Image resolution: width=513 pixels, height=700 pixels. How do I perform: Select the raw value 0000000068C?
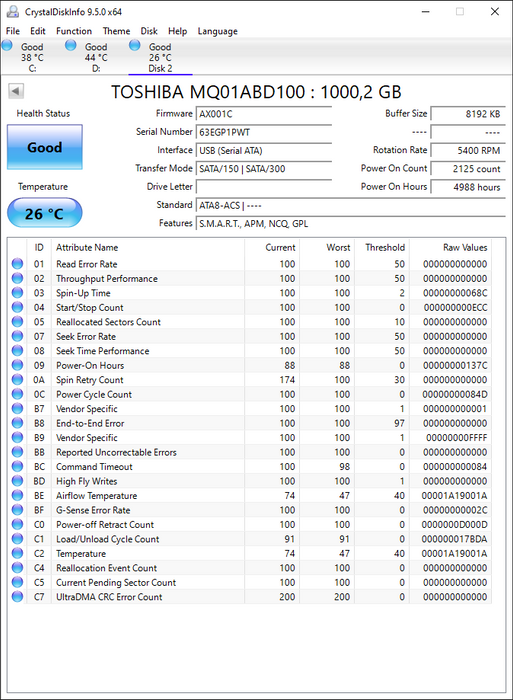click(455, 293)
